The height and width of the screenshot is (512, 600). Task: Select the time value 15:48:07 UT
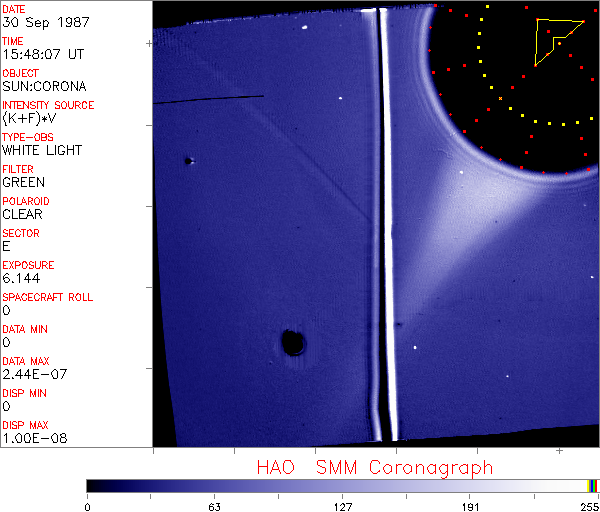43,54
